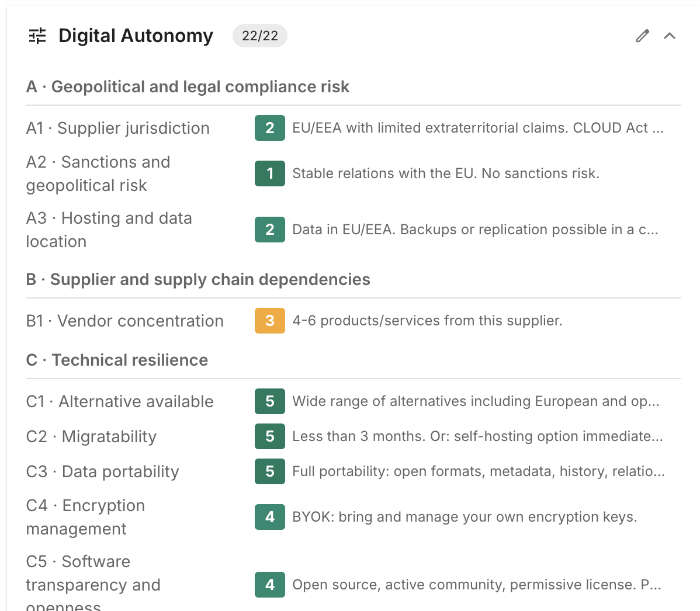Click the Open source, active community description
Screen dimensions: 700x611
[477, 585]
